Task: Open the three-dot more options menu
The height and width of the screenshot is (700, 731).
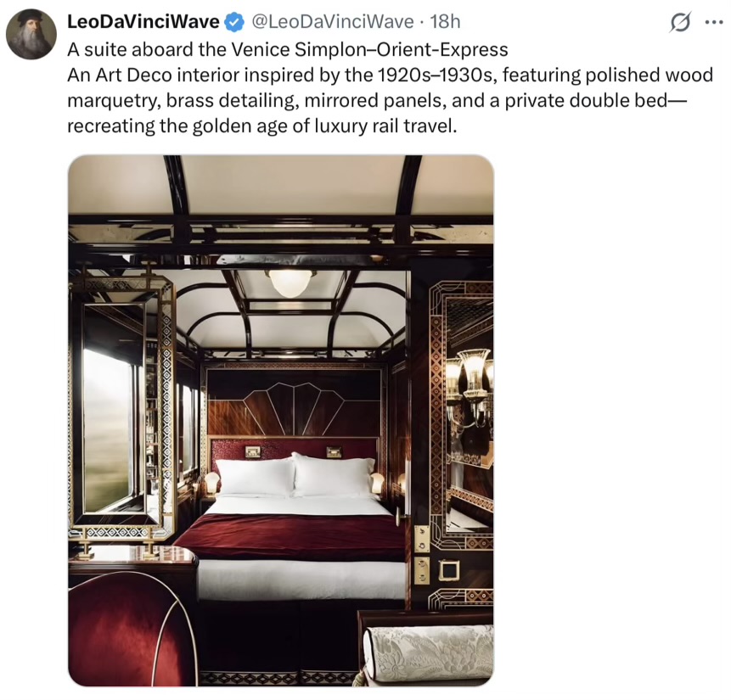Action: tap(714, 22)
